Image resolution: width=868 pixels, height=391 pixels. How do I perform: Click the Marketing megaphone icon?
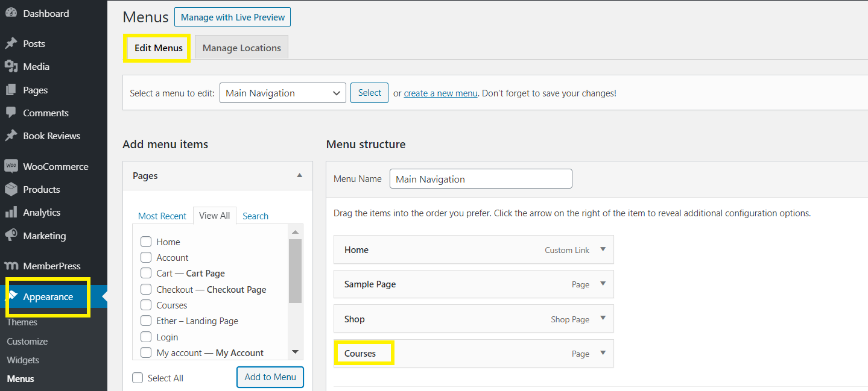click(x=11, y=236)
